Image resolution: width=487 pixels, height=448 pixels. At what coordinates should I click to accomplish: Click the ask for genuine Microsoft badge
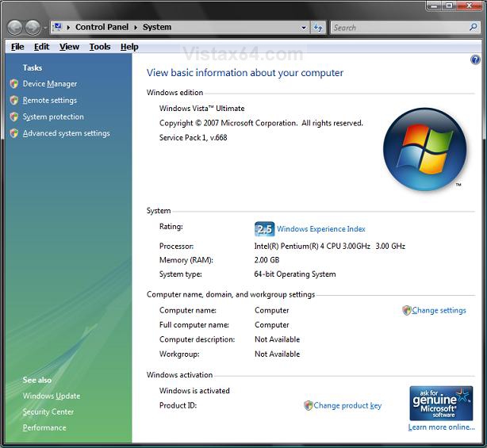tap(441, 404)
